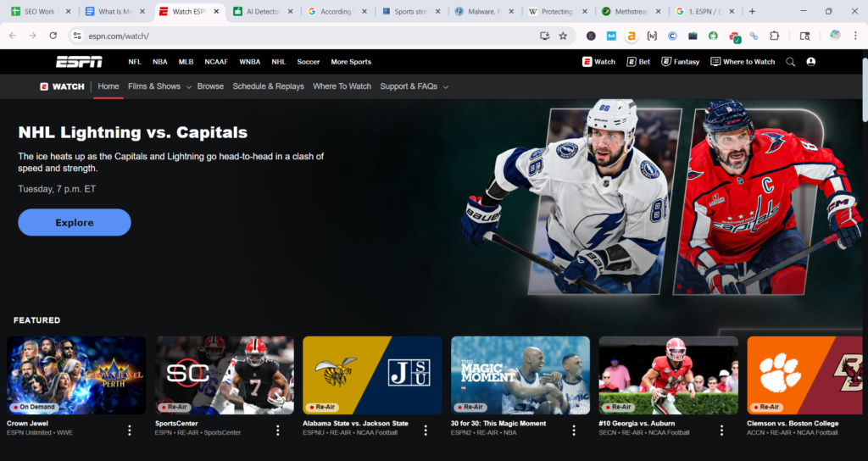
Task: Open the 30 for 30: This Magic Moment thumbnail
Action: (520, 375)
